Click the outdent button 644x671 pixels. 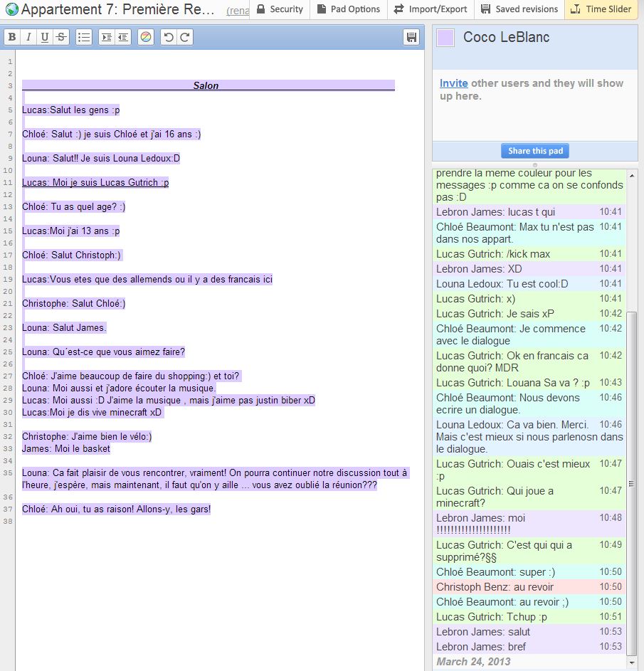[x=123, y=38]
